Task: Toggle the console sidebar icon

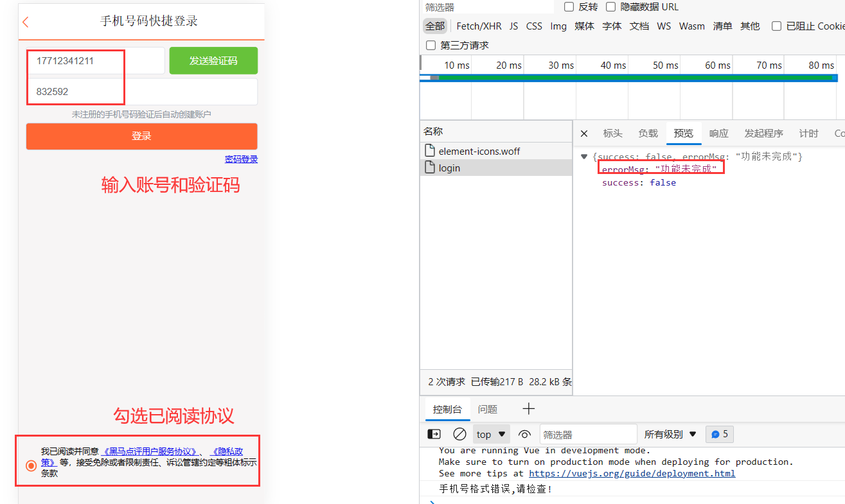Action: tap(434, 434)
